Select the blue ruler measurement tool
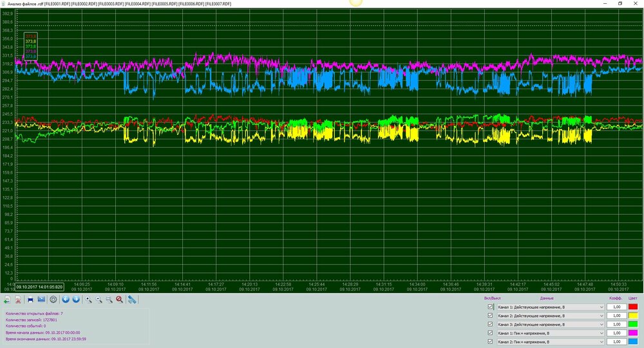Viewport: 644px width, 348px height. point(132,299)
